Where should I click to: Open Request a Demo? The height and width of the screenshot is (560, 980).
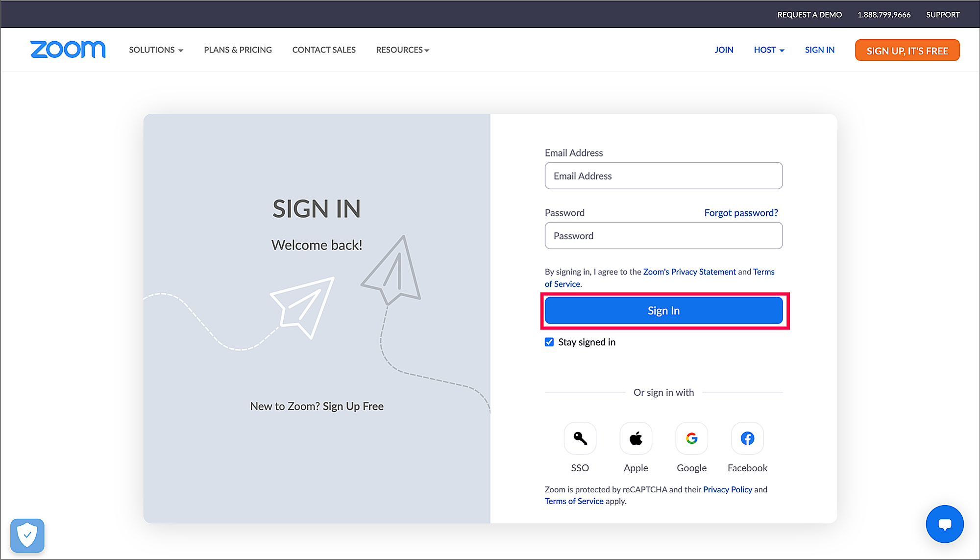(x=809, y=15)
